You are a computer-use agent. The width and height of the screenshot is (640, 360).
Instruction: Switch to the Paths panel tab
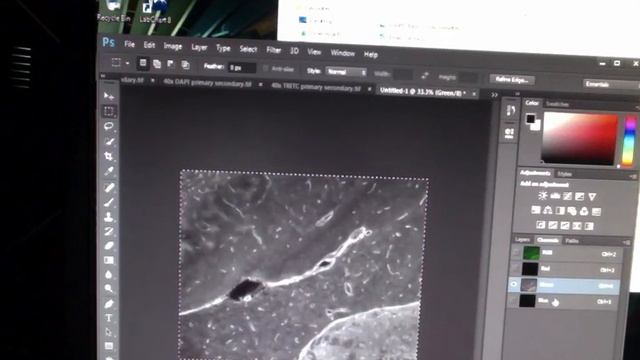[x=572, y=241]
